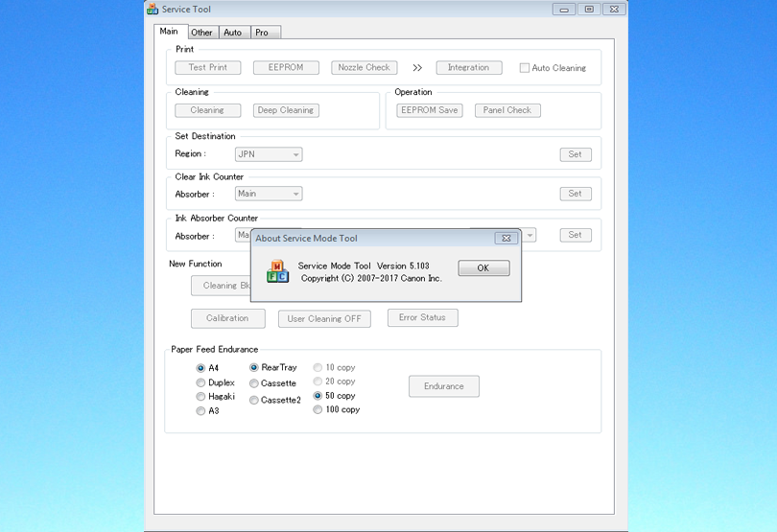
Task: Click the MFC blocks icon in About dialog
Action: click(x=277, y=271)
